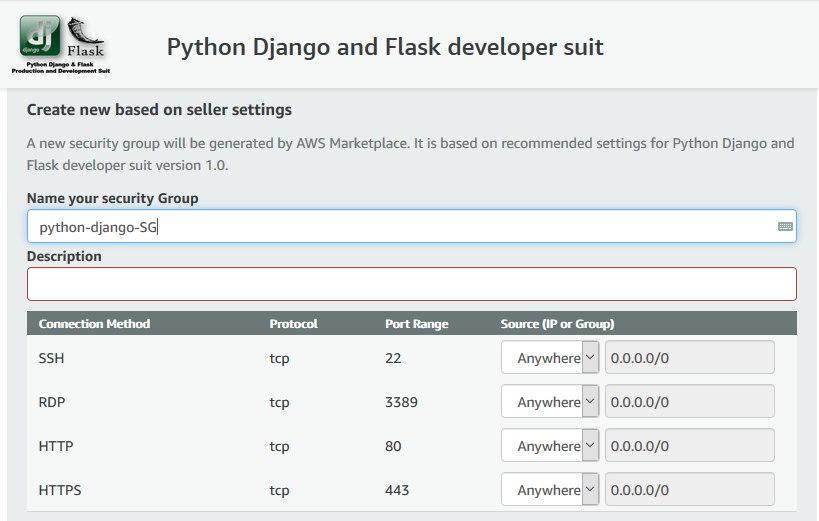The width and height of the screenshot is (819, 521).
Task: Select the HTTP connection method cell
Action: click(x=56, y=446)
